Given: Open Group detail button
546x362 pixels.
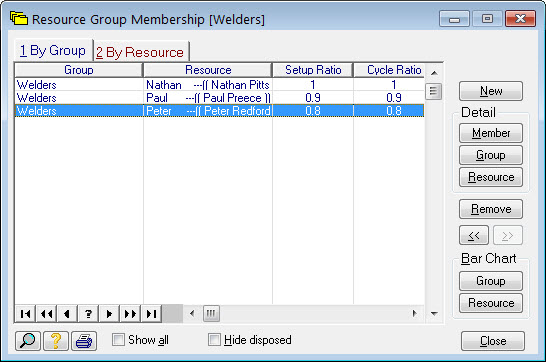Looking at the screenshot, I should tap(491, 155).
